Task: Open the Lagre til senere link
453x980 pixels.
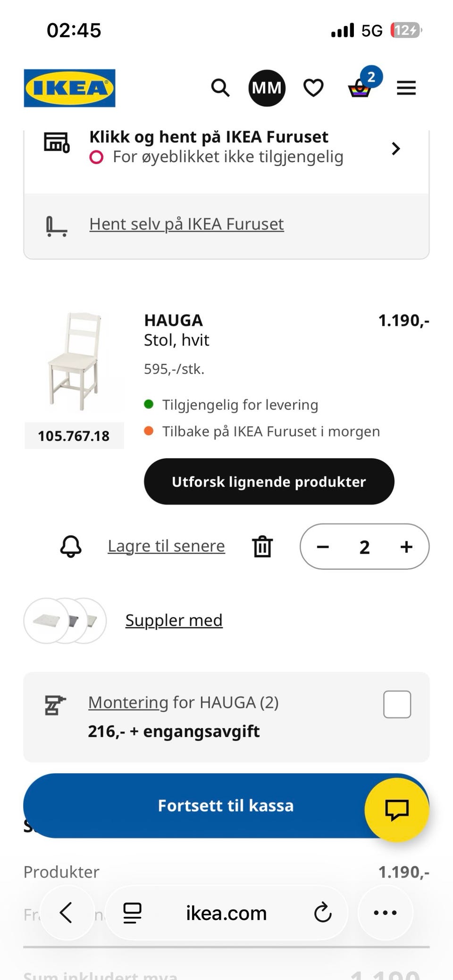Action: pos(166,546)
